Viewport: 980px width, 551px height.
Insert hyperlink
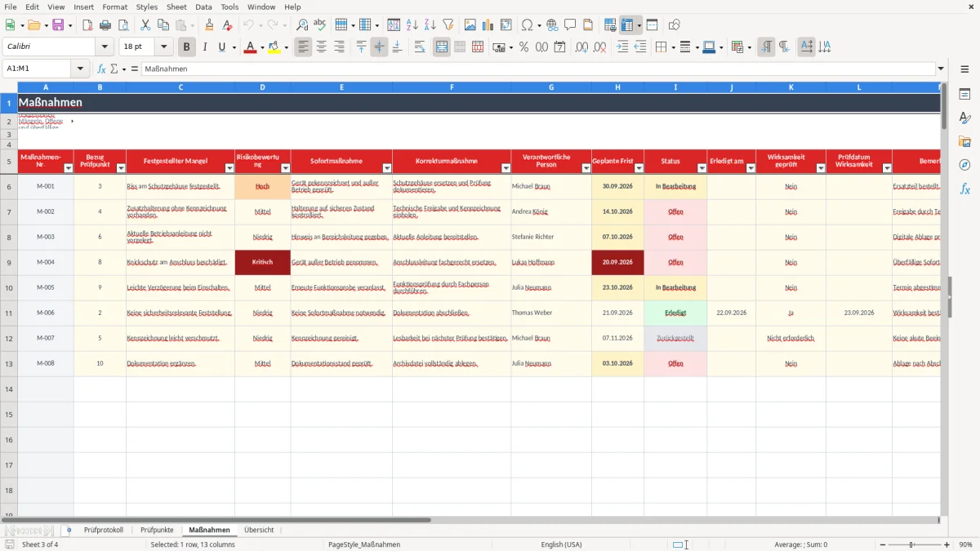(x=552, y=25)
